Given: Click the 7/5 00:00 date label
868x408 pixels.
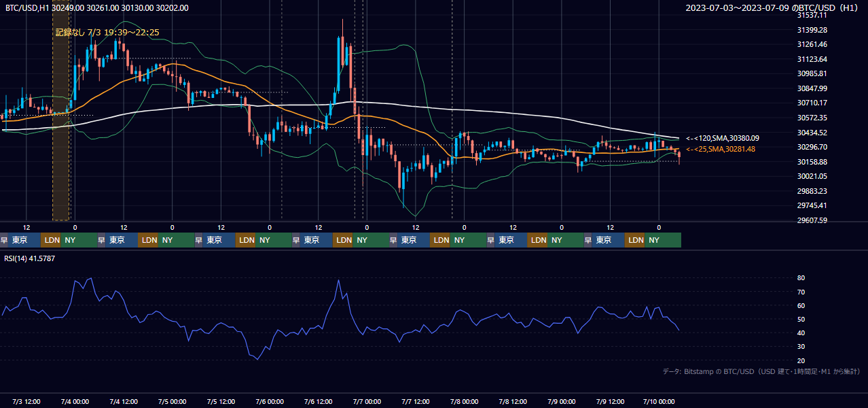Looking at the screenshot, I should (x=172, y=401).
